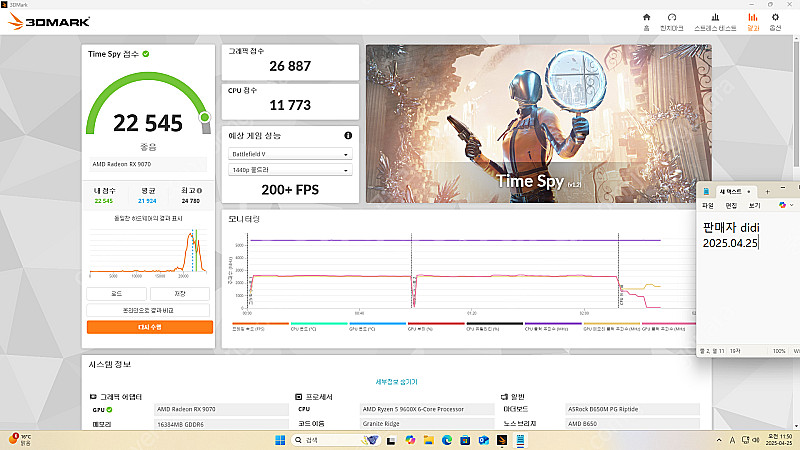Open Task View on the taskbar
This screenshot has height=450, width=800.
coord(391,440)
